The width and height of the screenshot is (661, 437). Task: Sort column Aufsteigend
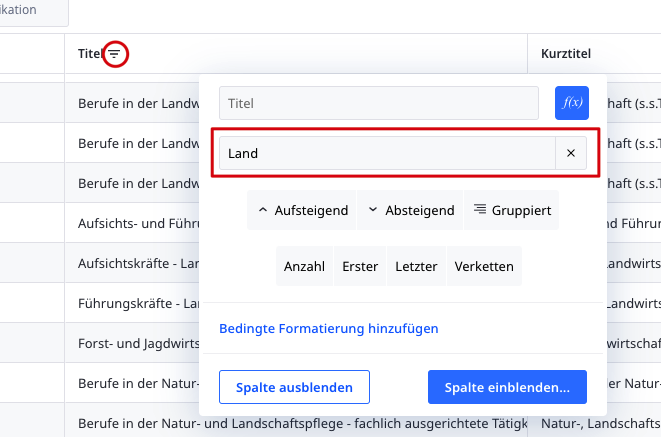(303, 210)
